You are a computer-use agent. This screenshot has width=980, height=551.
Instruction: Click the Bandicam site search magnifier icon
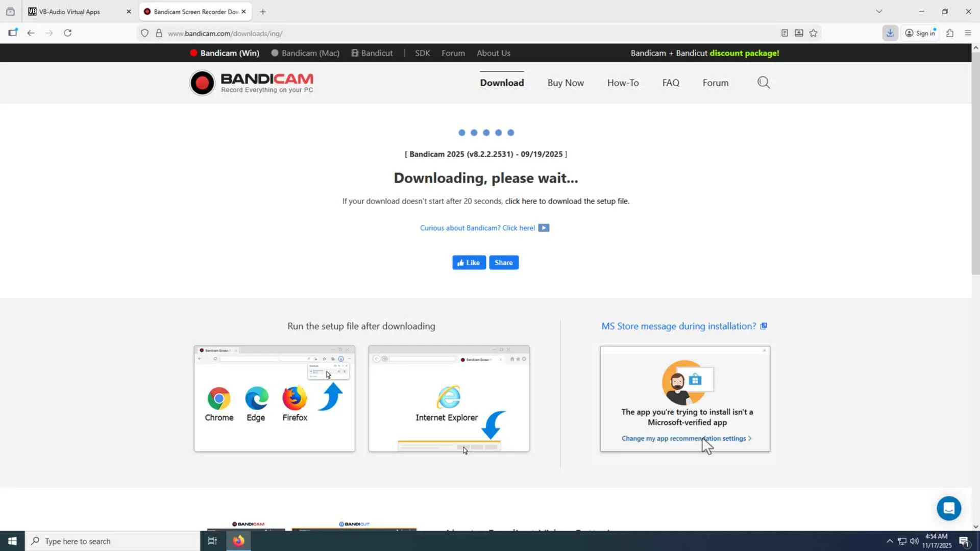pyautogui.click(x=763, y=83)
